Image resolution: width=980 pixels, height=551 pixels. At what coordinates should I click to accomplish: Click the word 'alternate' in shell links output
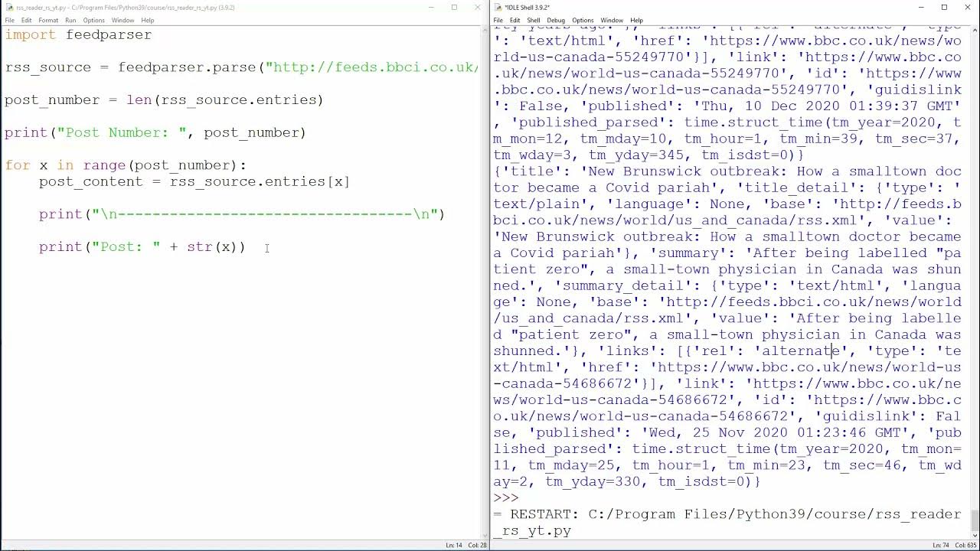tap(802, 351)
